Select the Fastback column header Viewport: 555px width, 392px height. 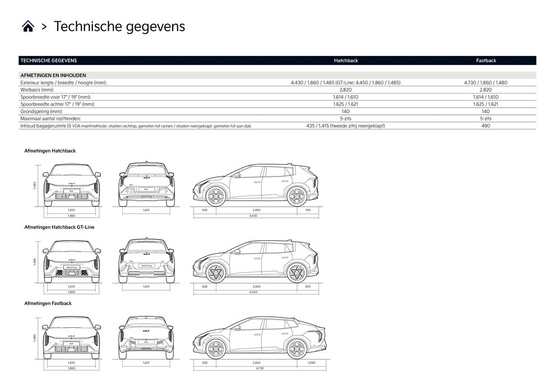pyautogui.click(x=485, y=60)
